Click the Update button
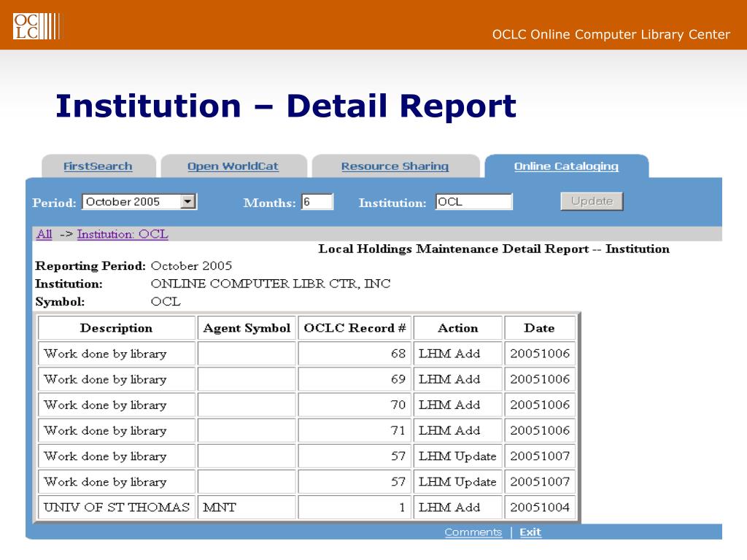 click(592, 201)
